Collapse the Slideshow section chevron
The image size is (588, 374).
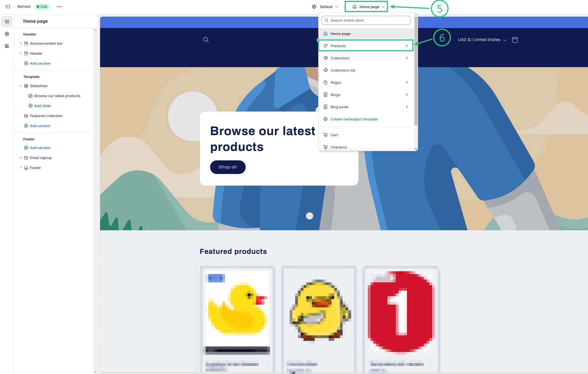click(21, 86)
